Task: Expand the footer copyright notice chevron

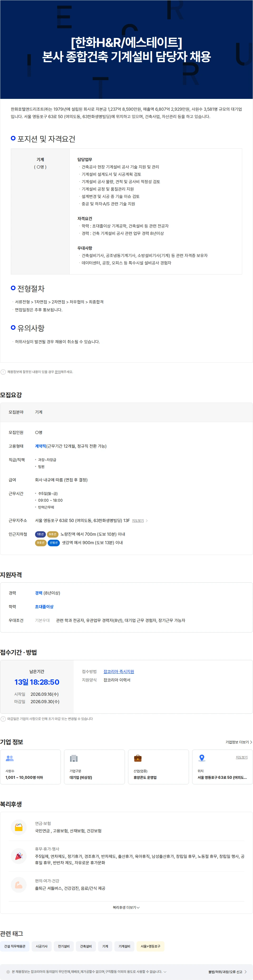Action: click(x=165, y=972)
